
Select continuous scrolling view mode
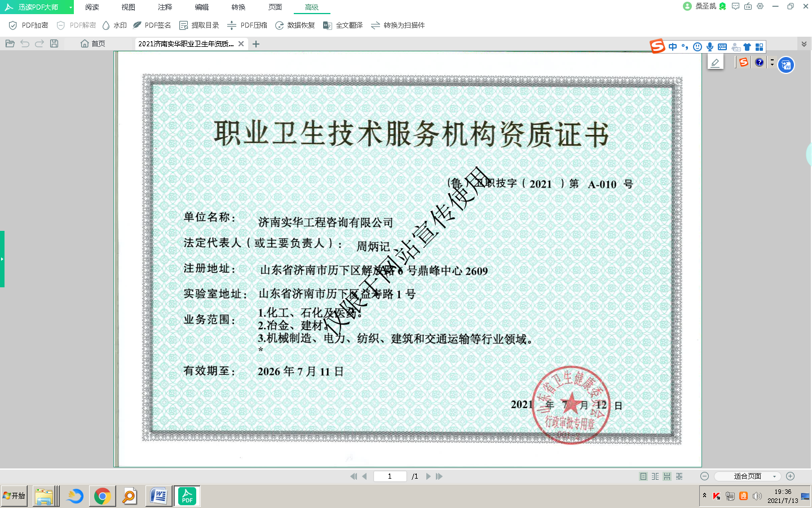point(667,476)
